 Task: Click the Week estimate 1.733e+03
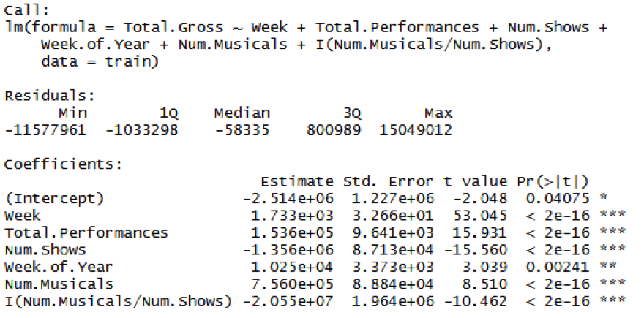(292, 216)
